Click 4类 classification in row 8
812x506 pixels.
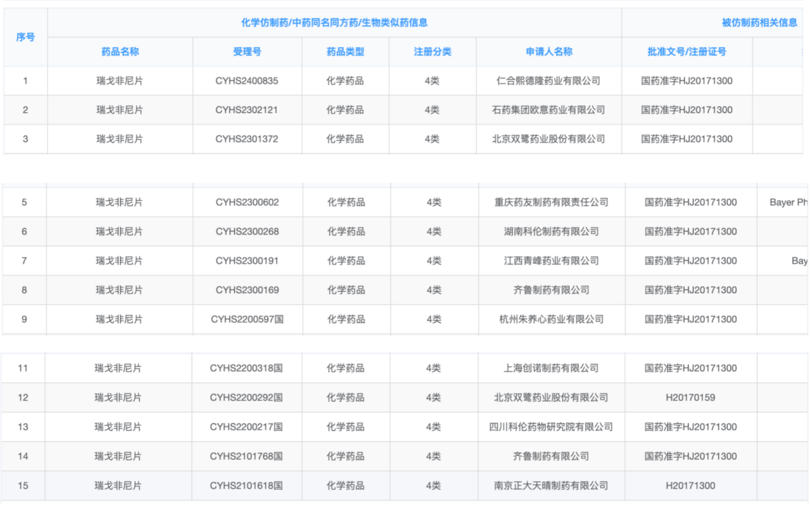pyautogui.click(x=434, y=290)
